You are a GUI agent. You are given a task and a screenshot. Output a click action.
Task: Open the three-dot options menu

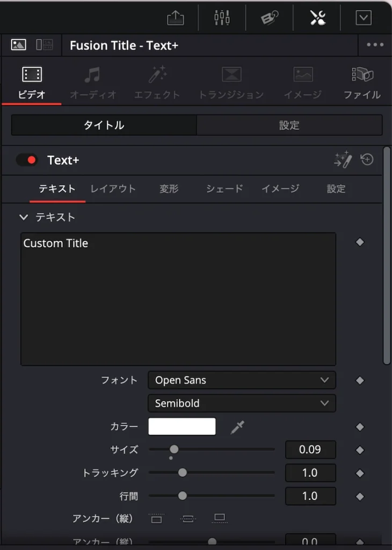[x=375, y=45]
